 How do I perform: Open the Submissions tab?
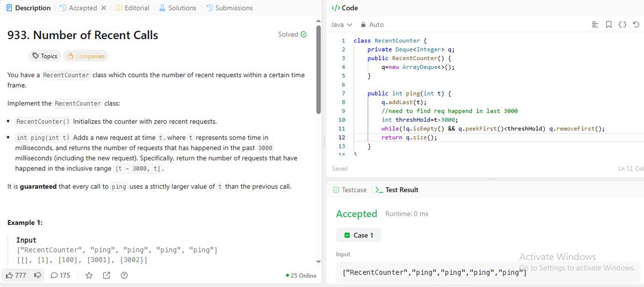pyautogui.click(x=229, y=8)
